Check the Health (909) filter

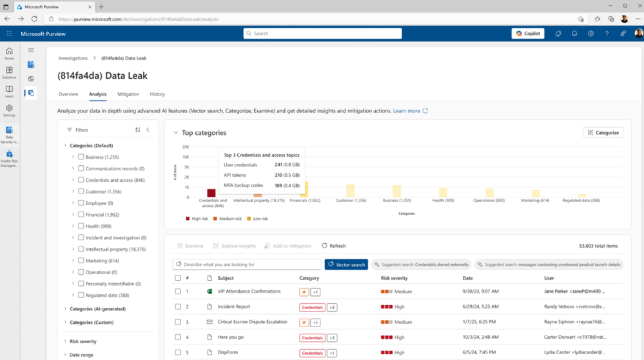click(x=81, y=226)
